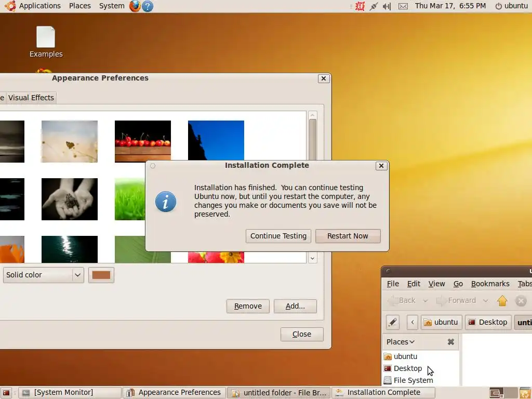The image size is (532, 399).
Task: Select the hands holding seeds wallpaper
Action: pyautogui.click(x=70, y=199)
